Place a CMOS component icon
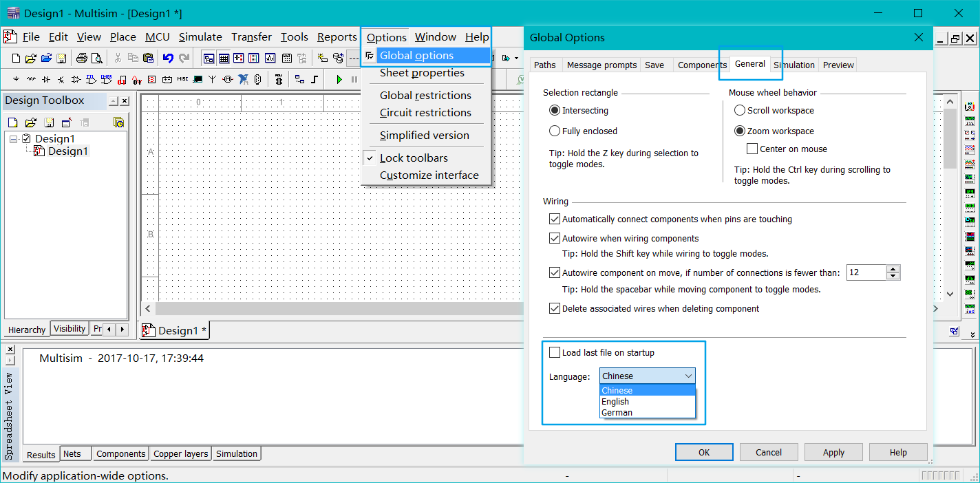Viewport: 980px width, 483px height. 106,79
